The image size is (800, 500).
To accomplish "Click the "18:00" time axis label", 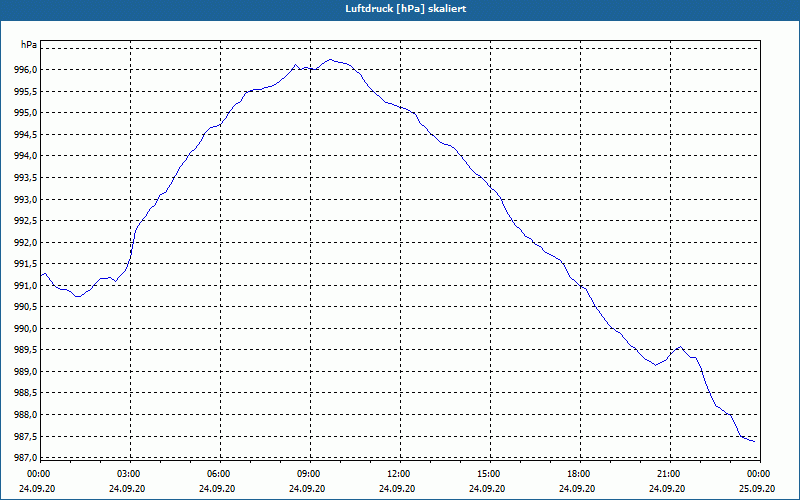I will pyautogui.click(x=579, y=474).
